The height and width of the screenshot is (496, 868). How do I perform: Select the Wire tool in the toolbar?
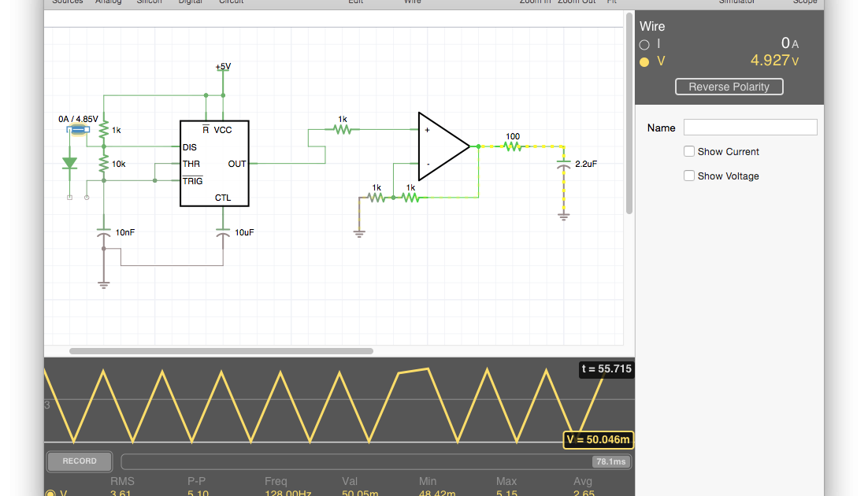point(412,2)
